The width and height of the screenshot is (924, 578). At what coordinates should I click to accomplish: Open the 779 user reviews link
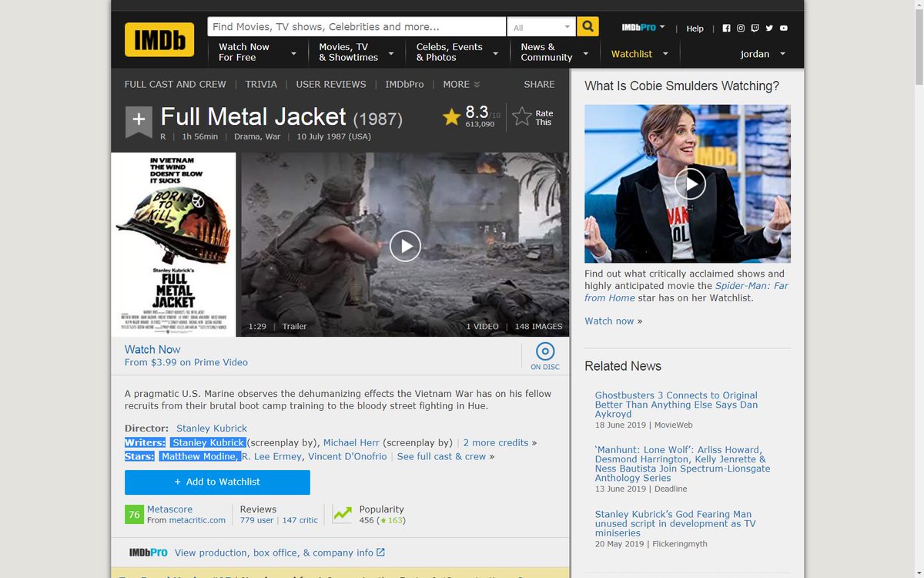point(256,520)
